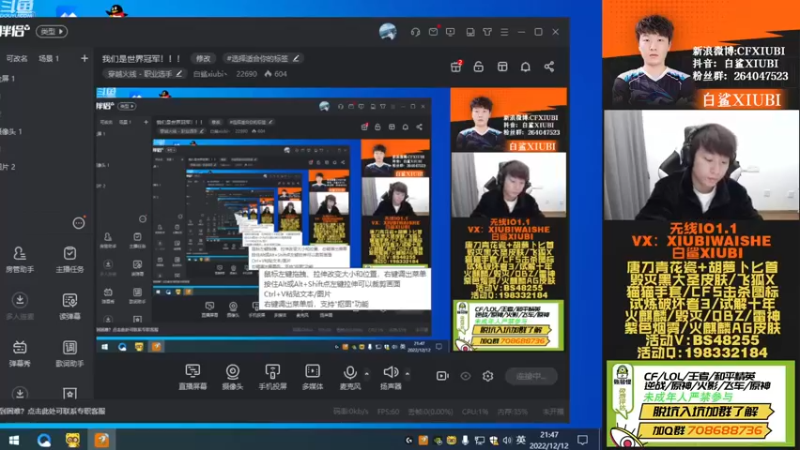The height and width of the screenshot is (450, 800).
Task: Open the yellow mascot app on taskbar
Action: tap(72, 440)
